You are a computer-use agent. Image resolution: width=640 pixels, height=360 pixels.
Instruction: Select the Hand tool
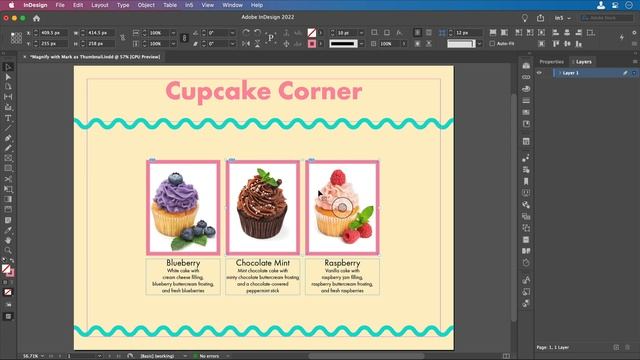pos(8,240)
